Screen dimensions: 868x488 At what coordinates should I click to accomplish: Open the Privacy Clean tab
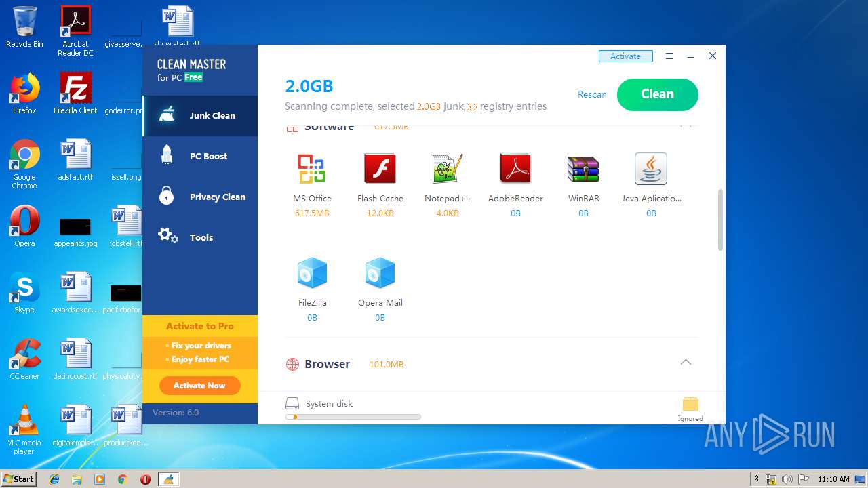pyautogui.click(x=200, y=197)
